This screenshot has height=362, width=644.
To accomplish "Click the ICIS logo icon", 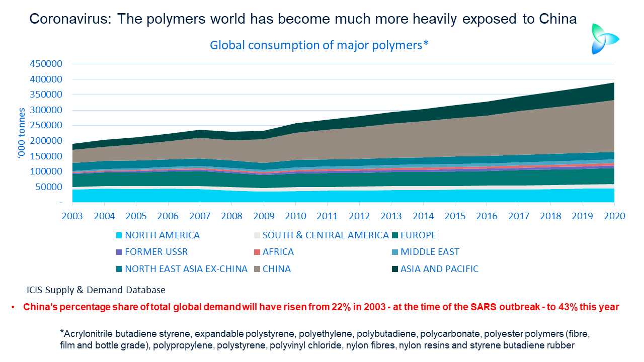I will click(604, 39).
